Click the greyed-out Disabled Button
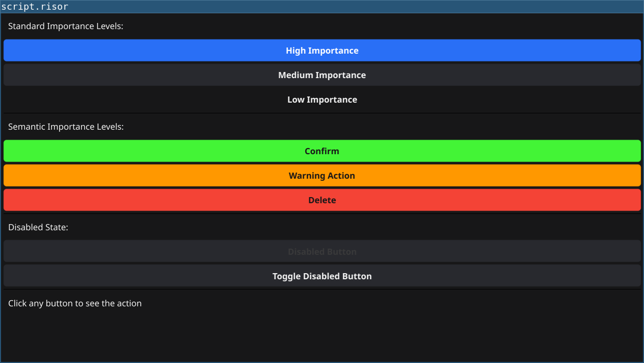Screen dimensions: 644x363 point(322,252)
